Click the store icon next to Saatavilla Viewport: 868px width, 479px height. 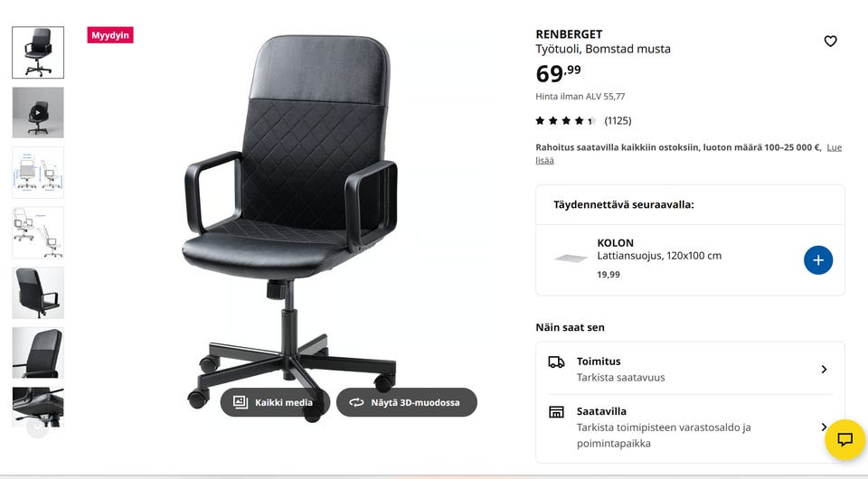coord(556,411)
